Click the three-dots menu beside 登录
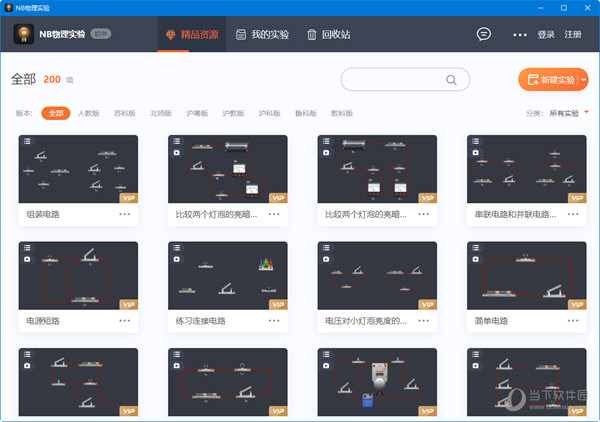This screenshot has width=600, height=422. 519,34
